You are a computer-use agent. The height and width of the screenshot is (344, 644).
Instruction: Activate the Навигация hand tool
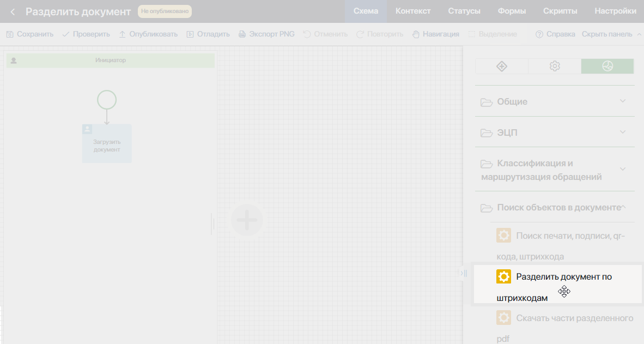coord(436,34)
